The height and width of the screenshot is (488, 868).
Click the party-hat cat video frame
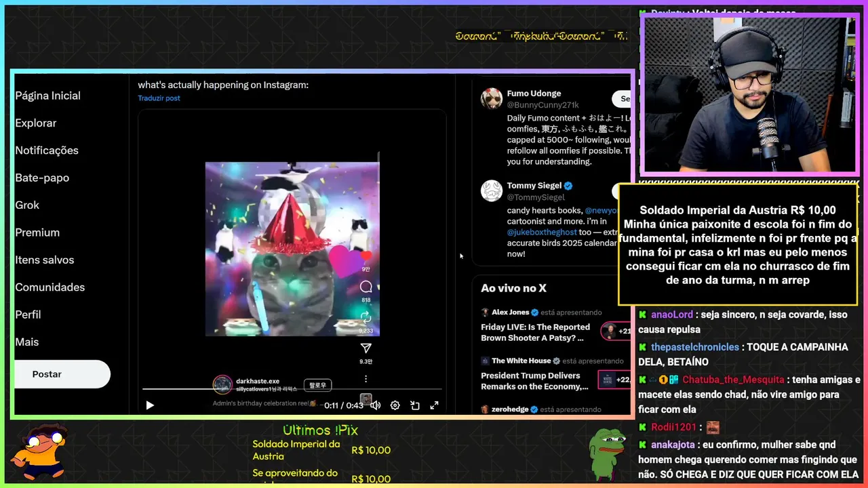click(292, 249)
